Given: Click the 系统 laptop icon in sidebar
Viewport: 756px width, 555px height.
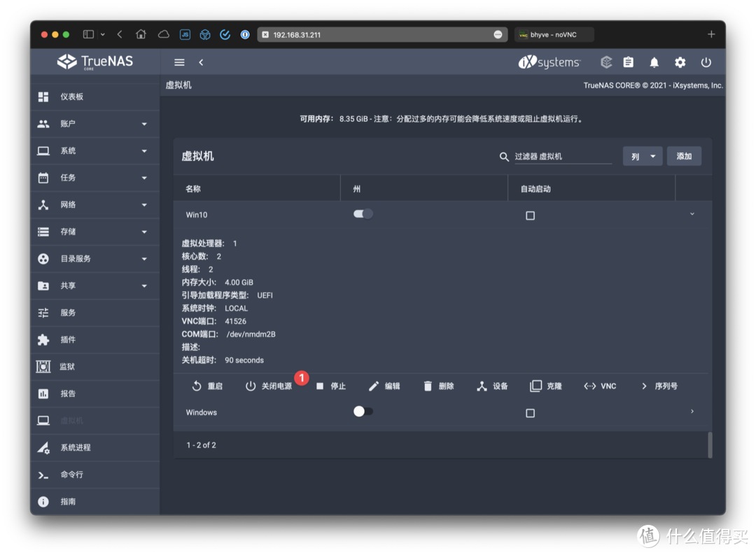Looking at the screenshot, I should (43, 151).
